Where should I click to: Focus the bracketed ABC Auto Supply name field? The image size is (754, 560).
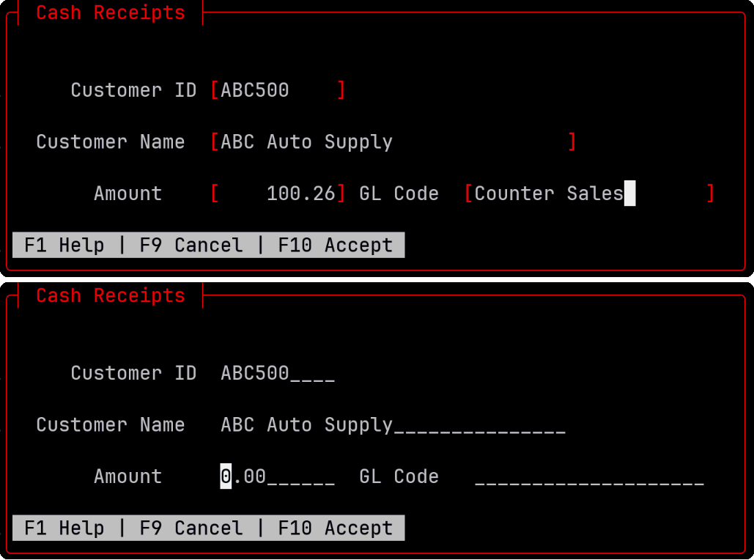click(x=393, y=141)
